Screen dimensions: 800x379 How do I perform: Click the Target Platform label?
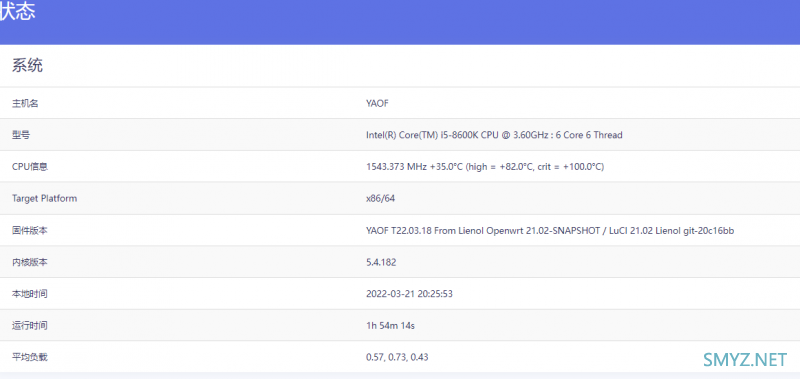44,198
